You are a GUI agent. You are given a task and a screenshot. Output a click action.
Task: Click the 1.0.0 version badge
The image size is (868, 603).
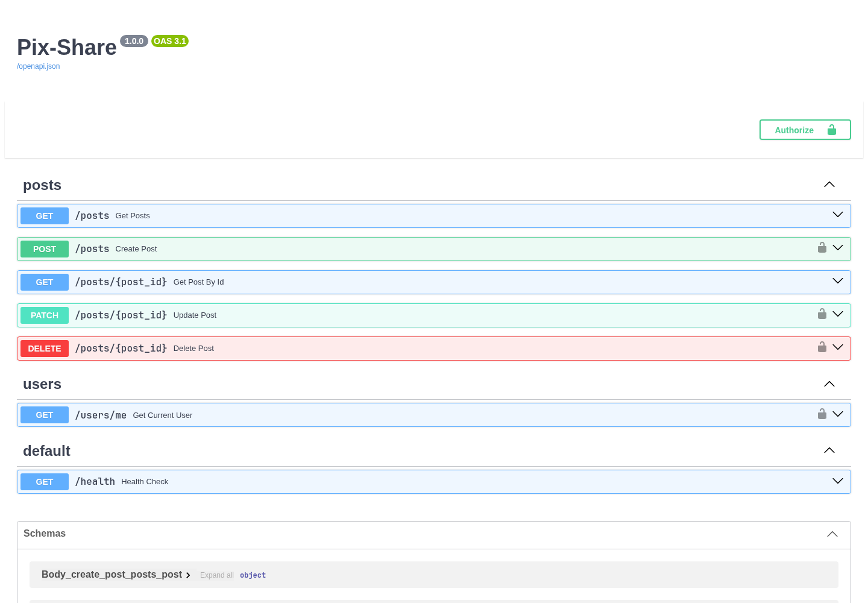[134, 41]
